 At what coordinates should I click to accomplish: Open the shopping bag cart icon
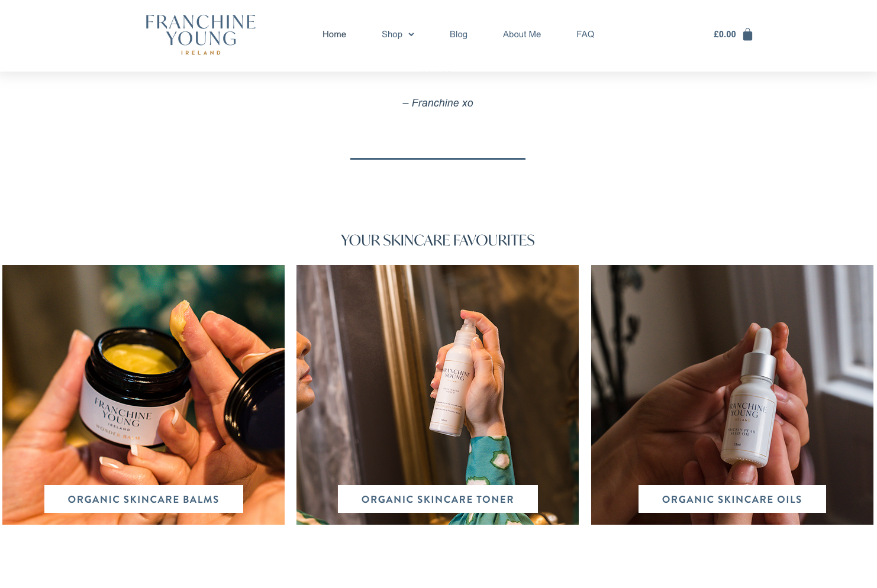[x=747, y=34]
